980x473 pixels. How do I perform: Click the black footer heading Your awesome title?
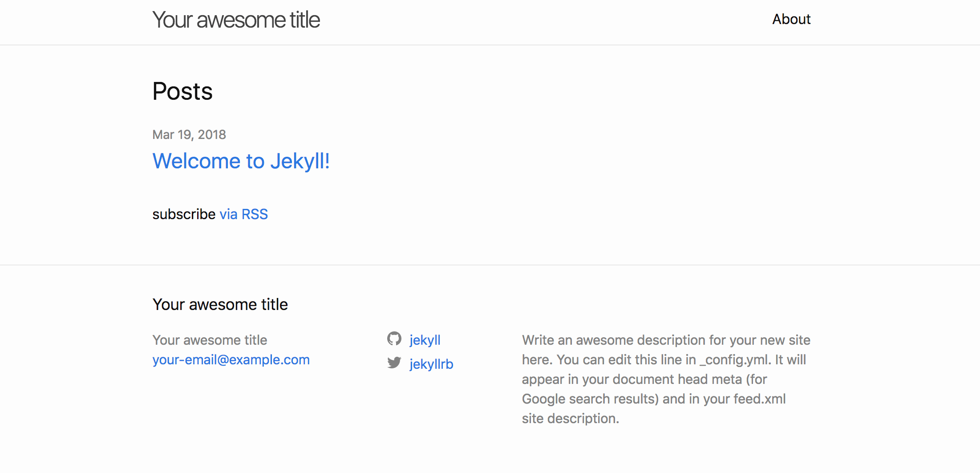coord(220,305)
